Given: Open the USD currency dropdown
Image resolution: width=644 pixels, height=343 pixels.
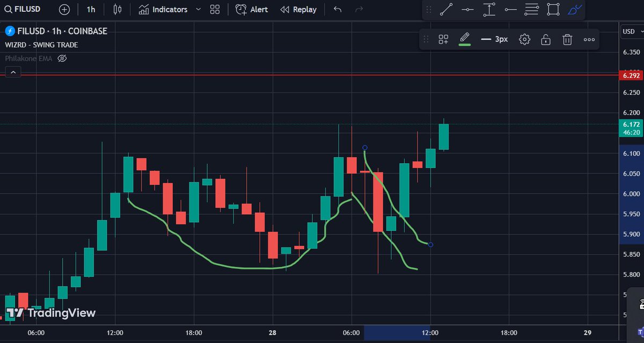Looking at the screenshot, I should tap(632, 31).
